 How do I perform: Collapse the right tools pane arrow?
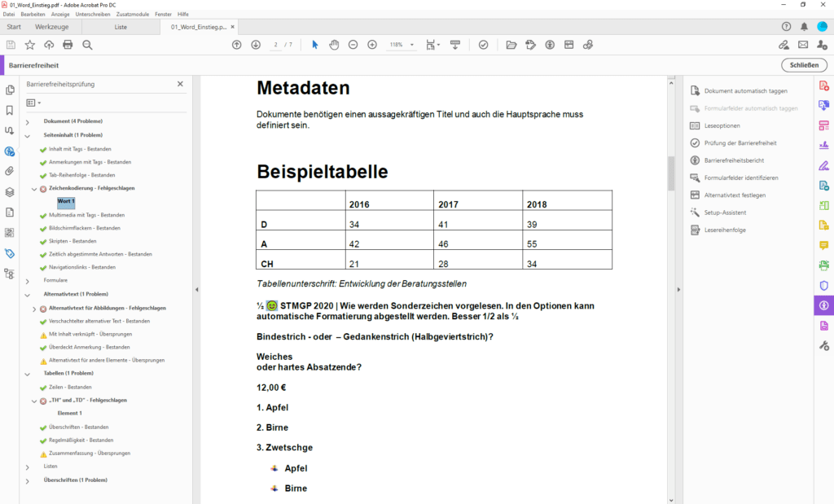678,290
